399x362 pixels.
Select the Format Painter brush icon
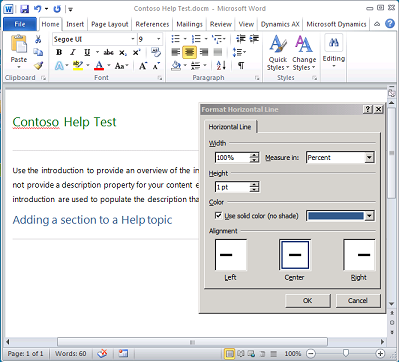tap(38, 65)
